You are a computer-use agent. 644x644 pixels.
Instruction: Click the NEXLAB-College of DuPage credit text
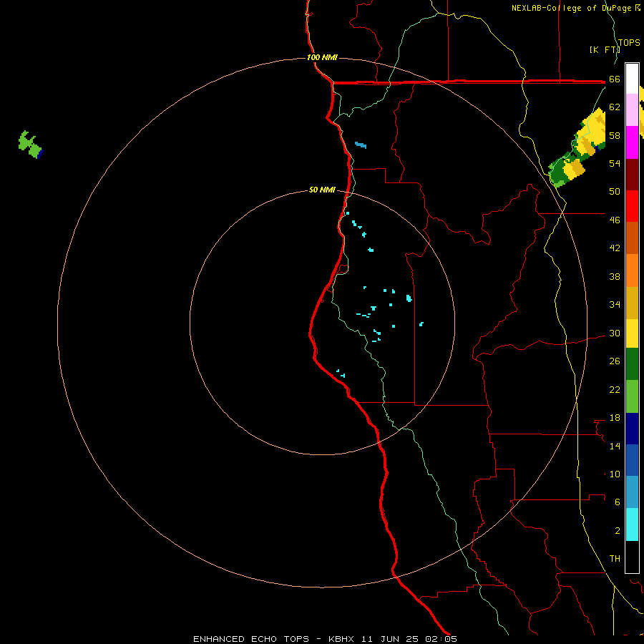(576, 8)
